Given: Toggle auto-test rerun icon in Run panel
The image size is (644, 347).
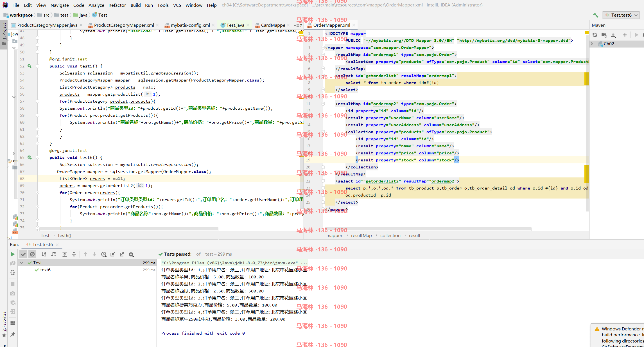Looking at the screenshot, I should click(13, 272).
